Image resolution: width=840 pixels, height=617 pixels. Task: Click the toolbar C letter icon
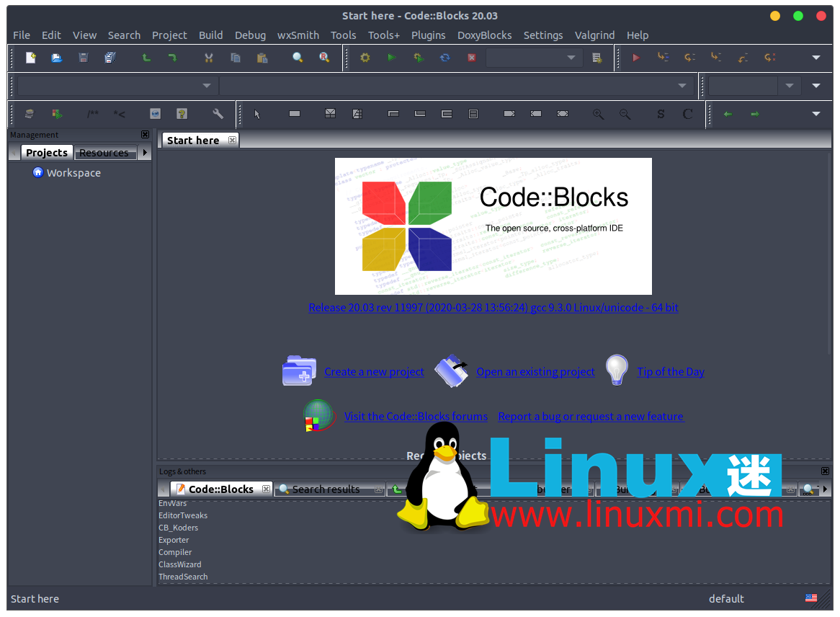[687, 114]
